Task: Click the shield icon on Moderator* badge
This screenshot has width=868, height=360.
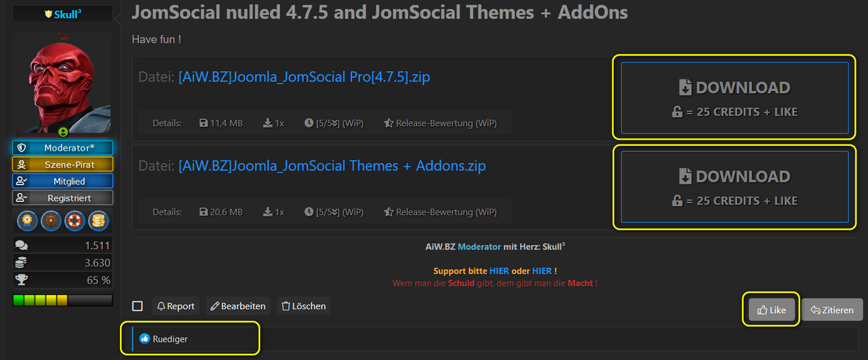Action: click(x=22, y=148)
